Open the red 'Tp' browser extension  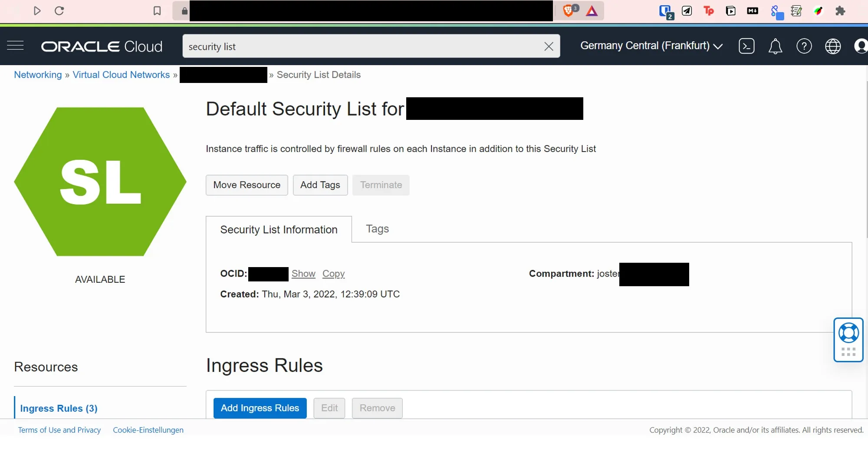709,10
